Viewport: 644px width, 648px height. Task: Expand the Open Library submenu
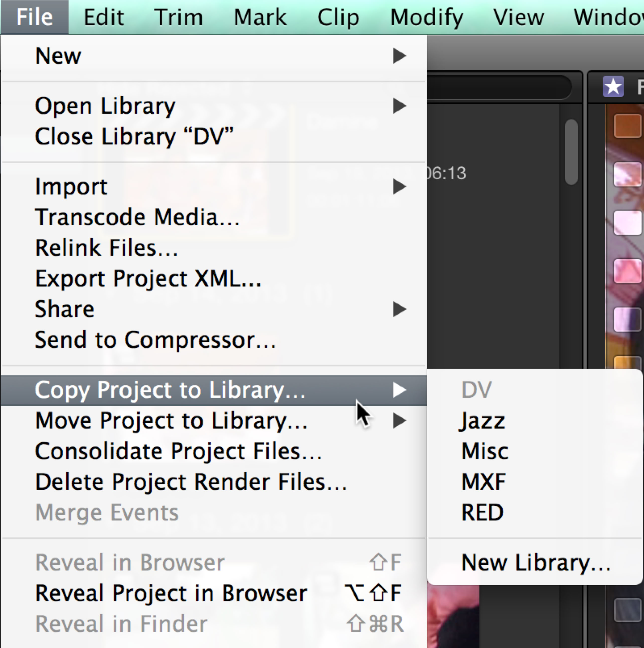pyautogui.click(x=399, y=106)
